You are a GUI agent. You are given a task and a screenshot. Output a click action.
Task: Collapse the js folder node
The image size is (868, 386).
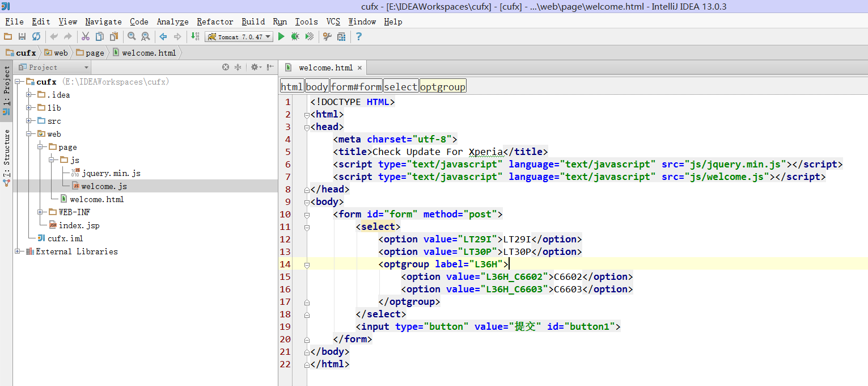pos(52,160)
